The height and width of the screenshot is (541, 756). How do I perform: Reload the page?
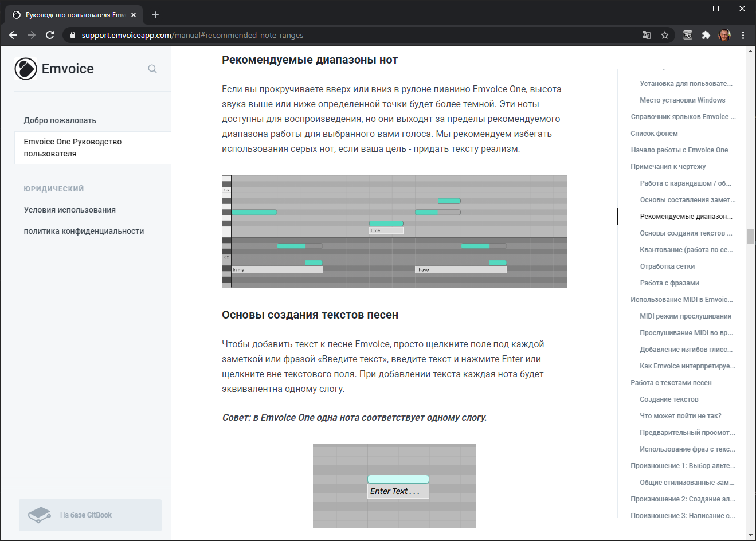coord(50,35)
